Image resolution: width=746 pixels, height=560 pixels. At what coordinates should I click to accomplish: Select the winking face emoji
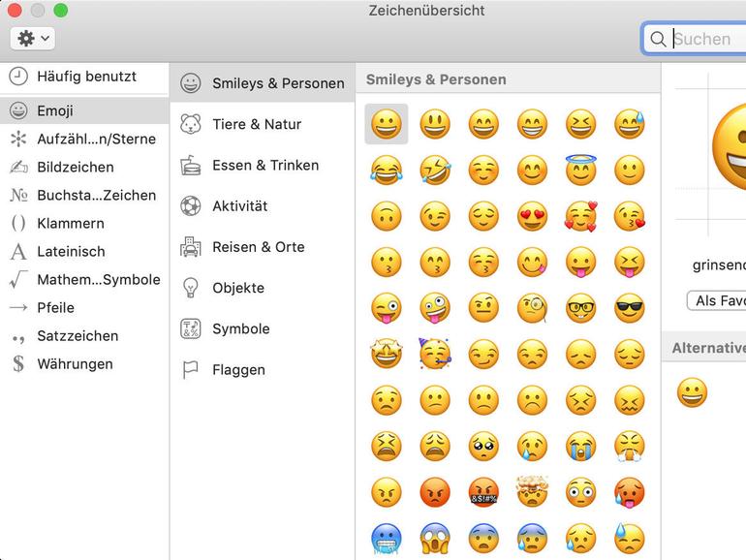(x=435, y=216)
